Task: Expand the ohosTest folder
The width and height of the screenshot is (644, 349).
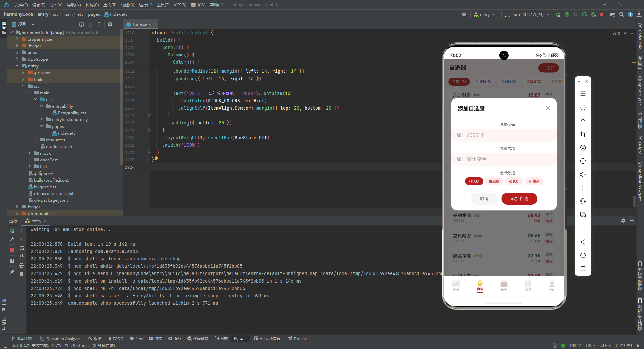Action: [30, 160]
